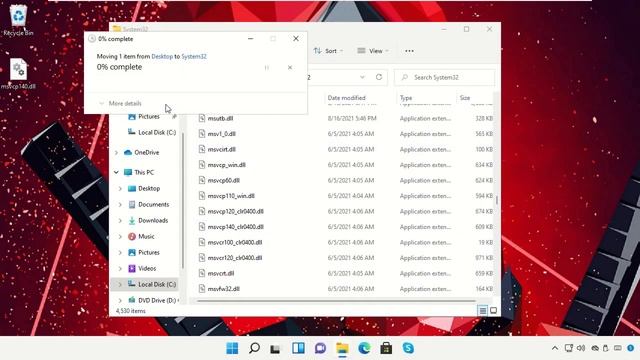Refresh the System32 folder view
Viewport: 640px width, 360px height.
[379, 77]
